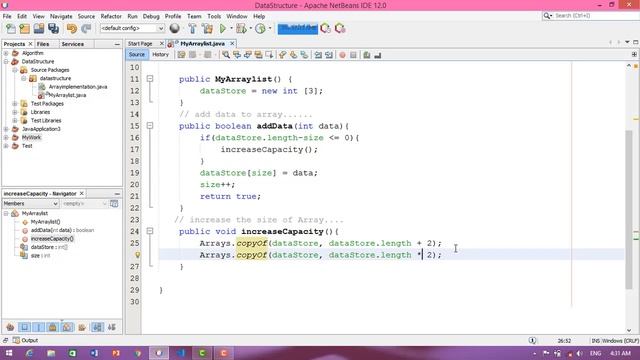
Task: Toggle Show Static Members in Navigator
Action: pos(38,327)
